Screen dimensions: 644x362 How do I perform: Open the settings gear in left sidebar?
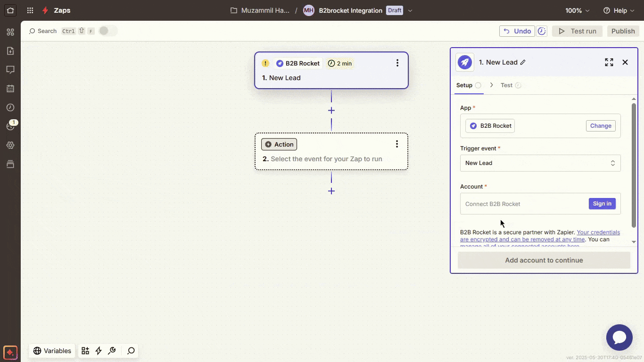10,145
